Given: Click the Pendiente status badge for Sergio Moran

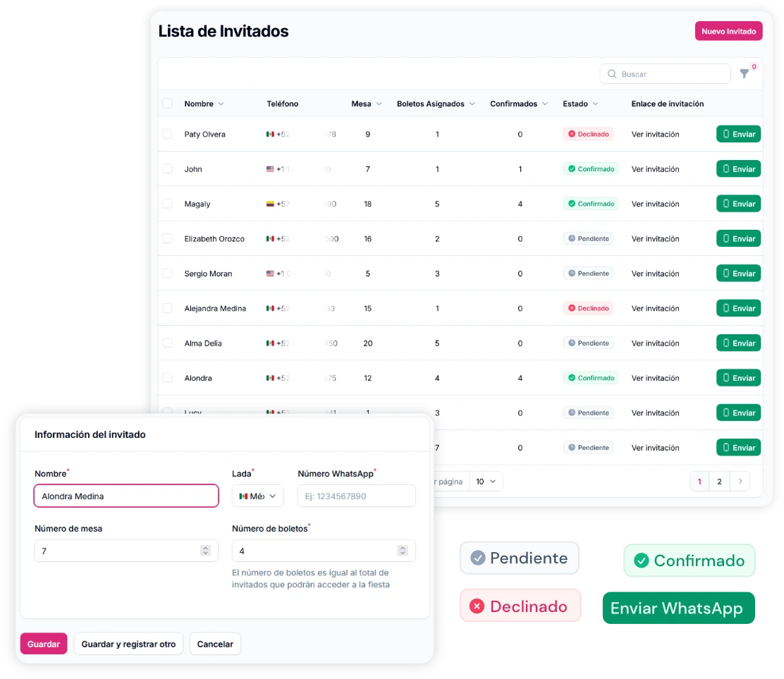Looking at the screenshot, I should click(x=588, y=274).
